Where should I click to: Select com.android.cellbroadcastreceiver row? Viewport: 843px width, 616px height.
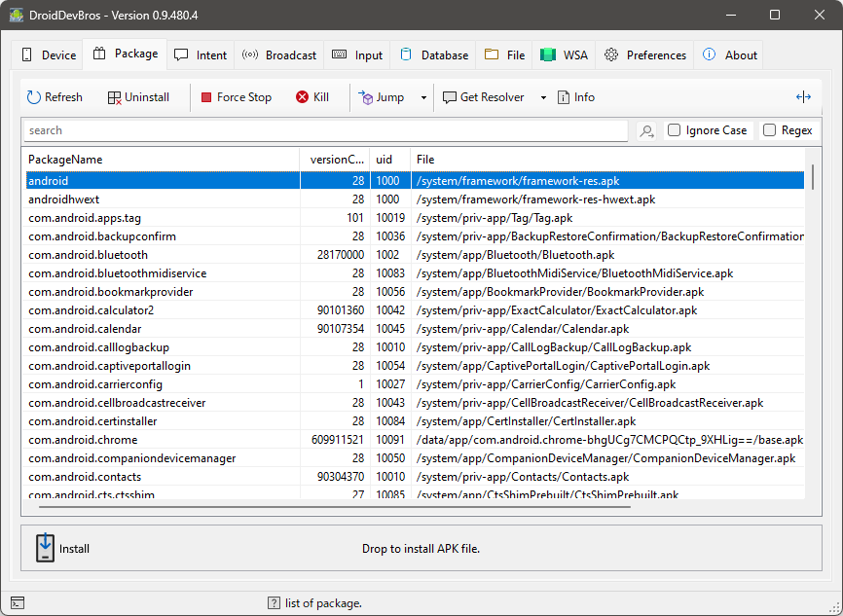[414, 403]
